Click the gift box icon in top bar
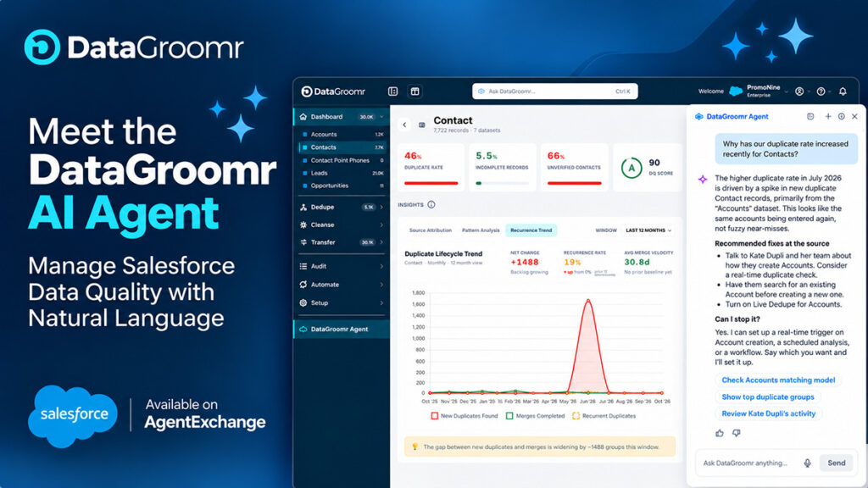This screenshot has width=868, height=488. tap(415, 91)
